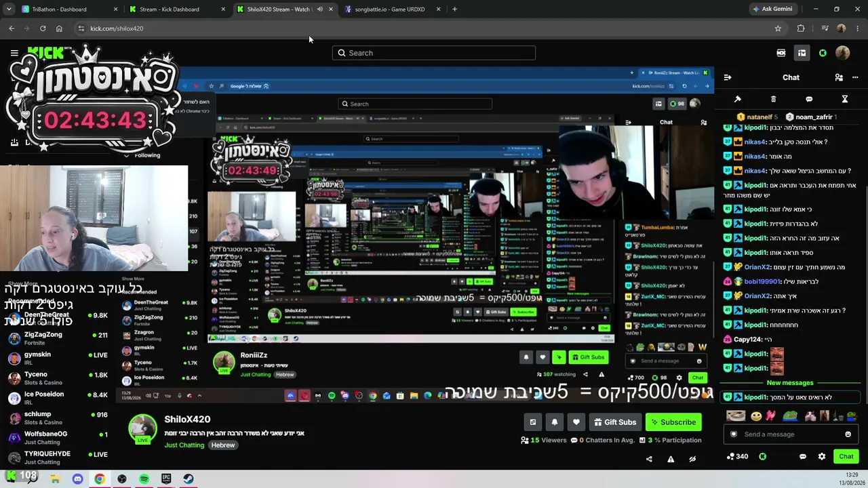Click the Hebrew language tag
This screenshot has height=488, width=868.
coord(222,445)
